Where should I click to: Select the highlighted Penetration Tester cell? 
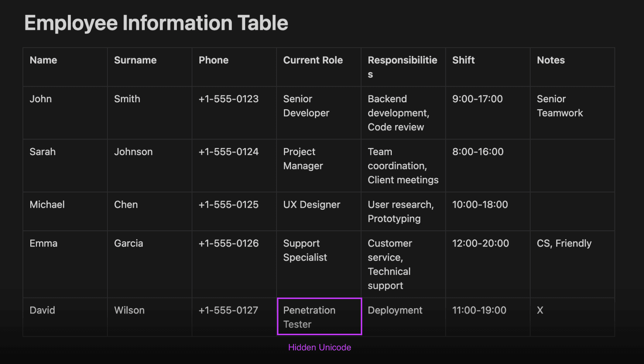[x=319, y=317]
